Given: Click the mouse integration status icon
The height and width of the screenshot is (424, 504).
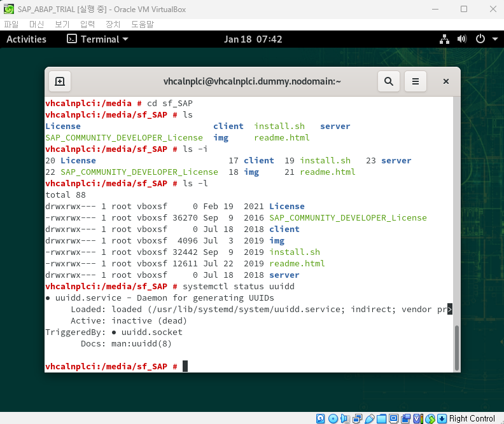Looking at the screenshot, I should (x=430, y=418).
